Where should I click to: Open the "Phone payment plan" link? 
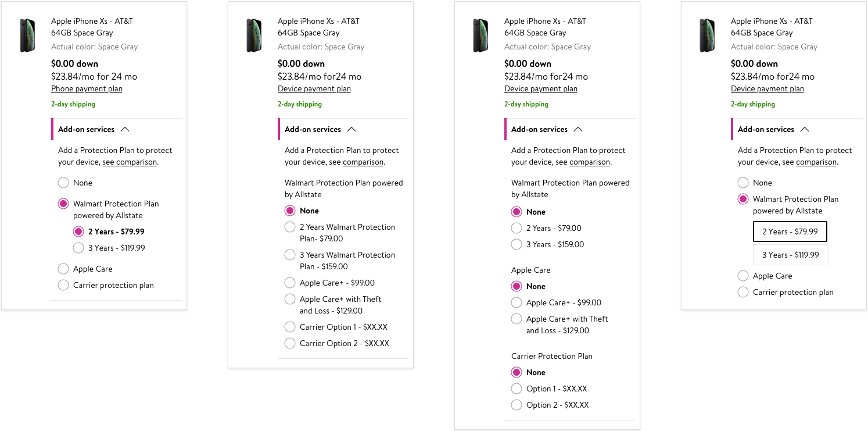point(87,89)
